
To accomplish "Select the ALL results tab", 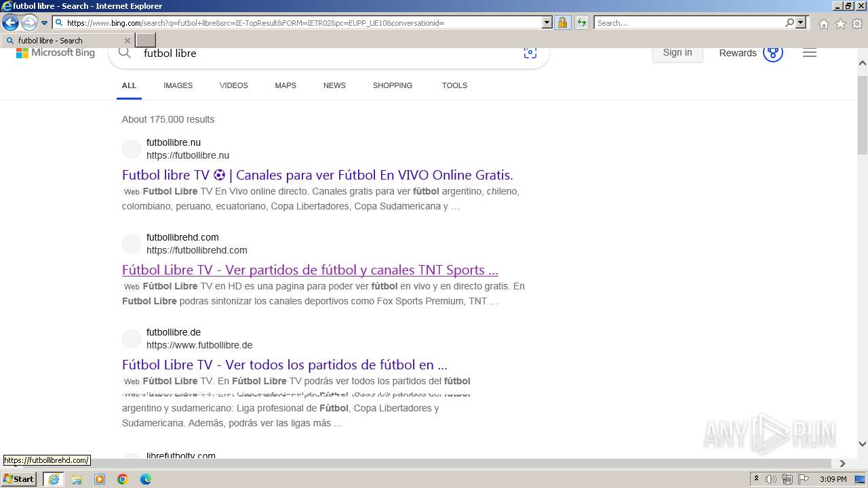I will click(x=129, y=85).
